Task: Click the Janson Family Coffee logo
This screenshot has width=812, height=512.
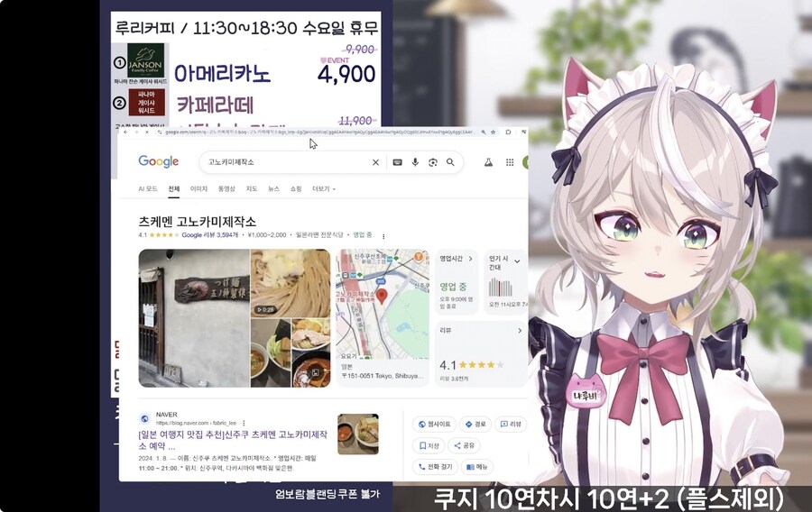Action: [146, 60]
